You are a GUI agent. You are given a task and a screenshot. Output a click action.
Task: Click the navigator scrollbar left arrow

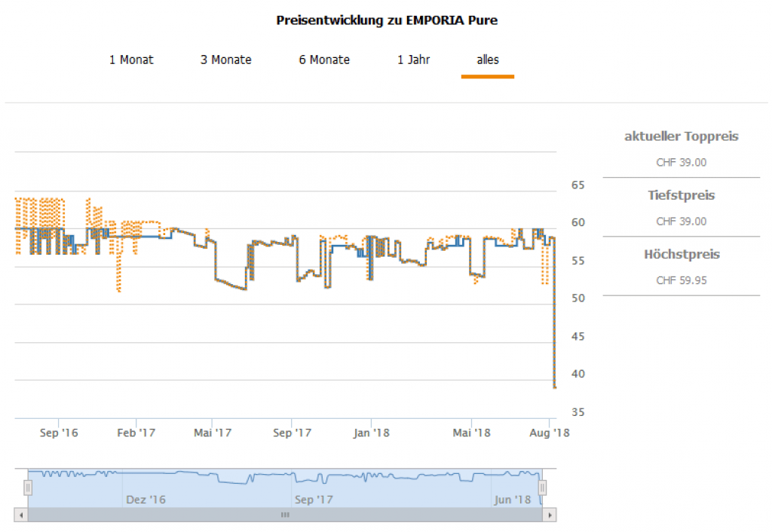20,515
